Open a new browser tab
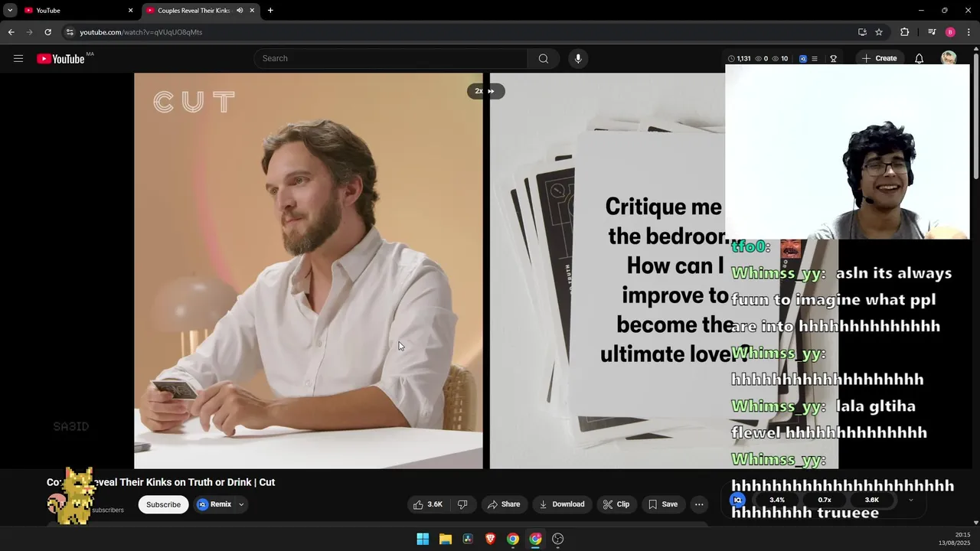Viewport: 980px width, 551px height. [270, 11]
